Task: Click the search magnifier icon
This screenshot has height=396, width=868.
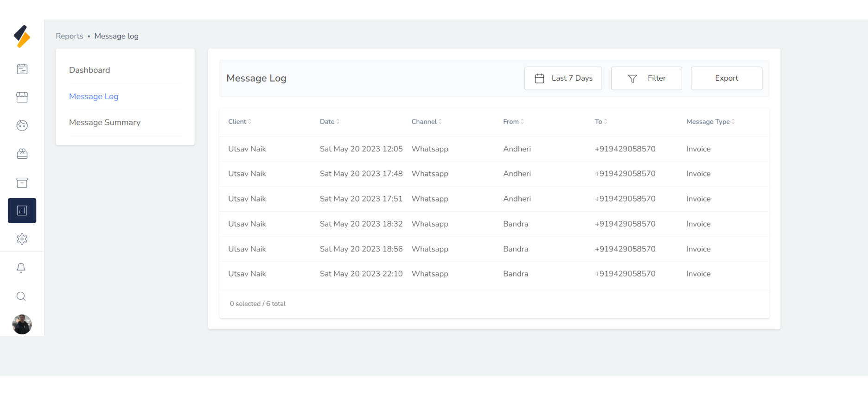Action: pos(21,296)
